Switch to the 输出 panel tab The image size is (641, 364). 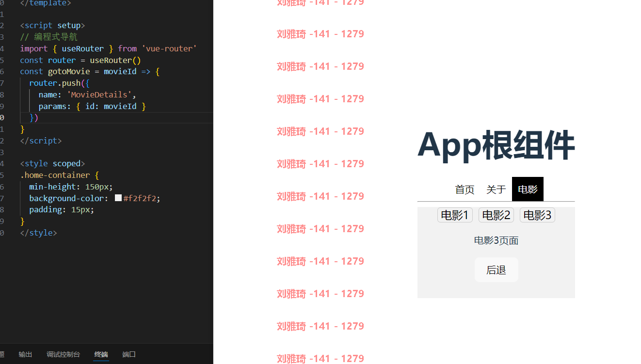point(25,354)
